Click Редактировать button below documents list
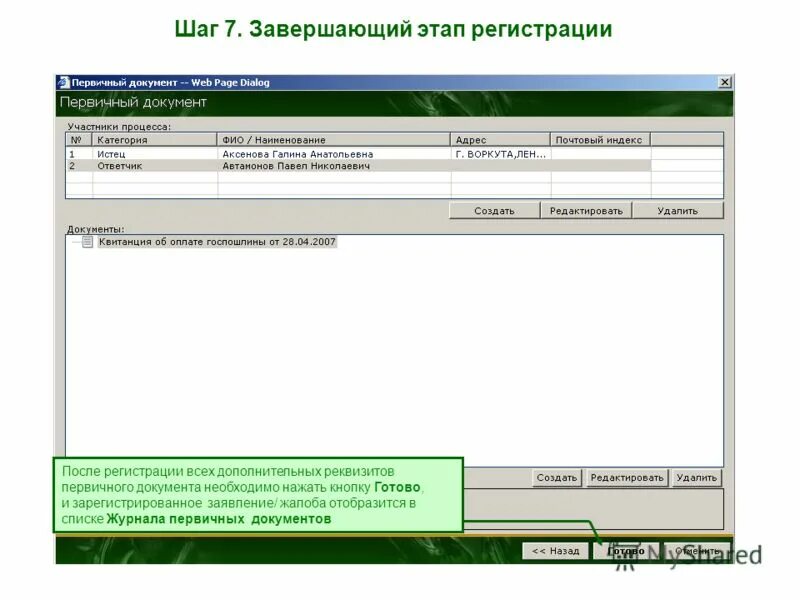 point(627,478)
